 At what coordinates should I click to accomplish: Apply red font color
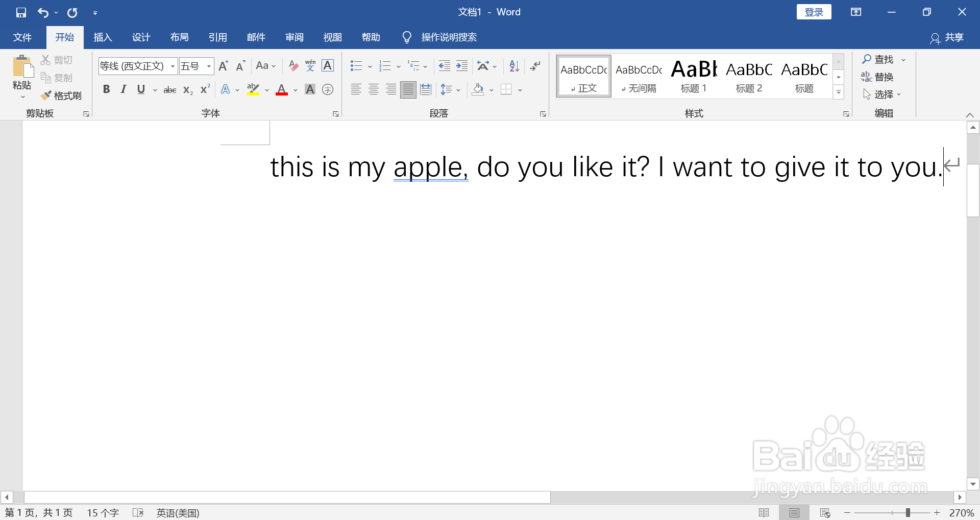click(x=282, y=90)
